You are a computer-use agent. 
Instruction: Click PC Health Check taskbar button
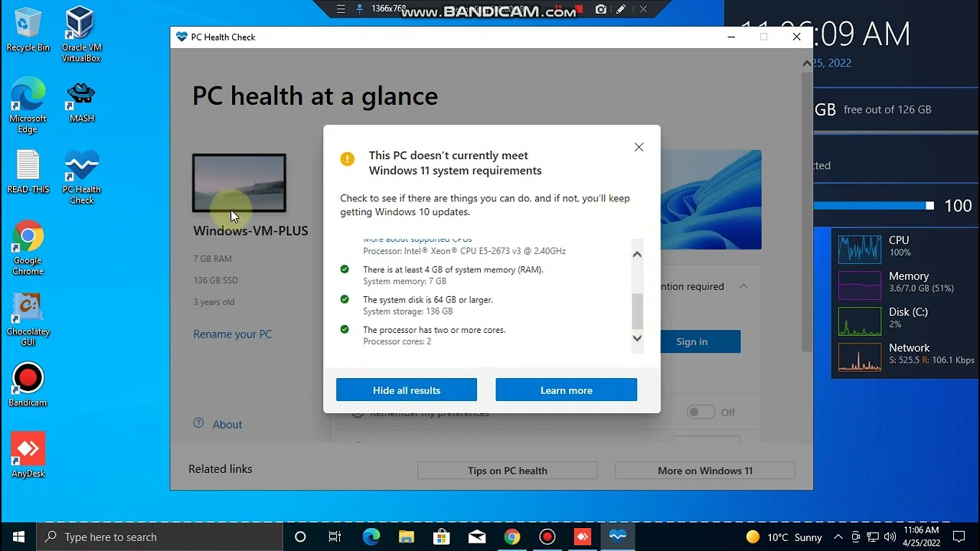618,536
